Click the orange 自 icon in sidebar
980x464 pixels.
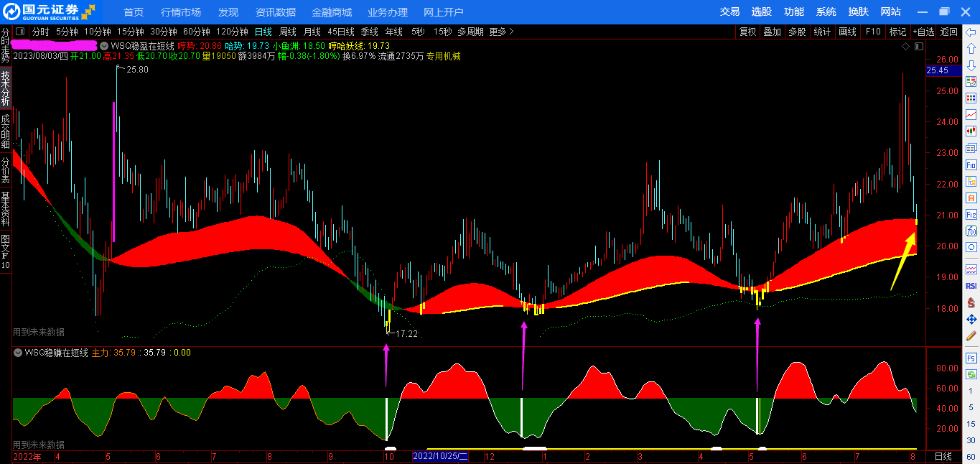click(971, 198)
